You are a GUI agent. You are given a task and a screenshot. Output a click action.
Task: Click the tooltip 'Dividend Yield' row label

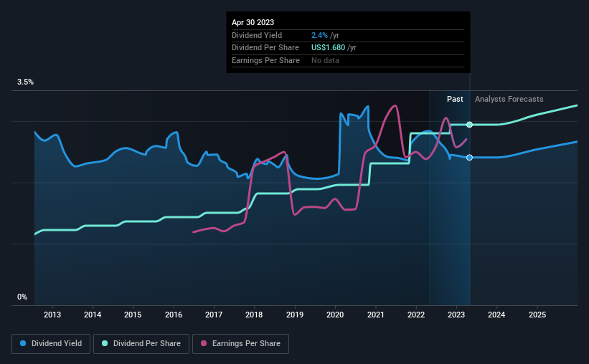257,35
